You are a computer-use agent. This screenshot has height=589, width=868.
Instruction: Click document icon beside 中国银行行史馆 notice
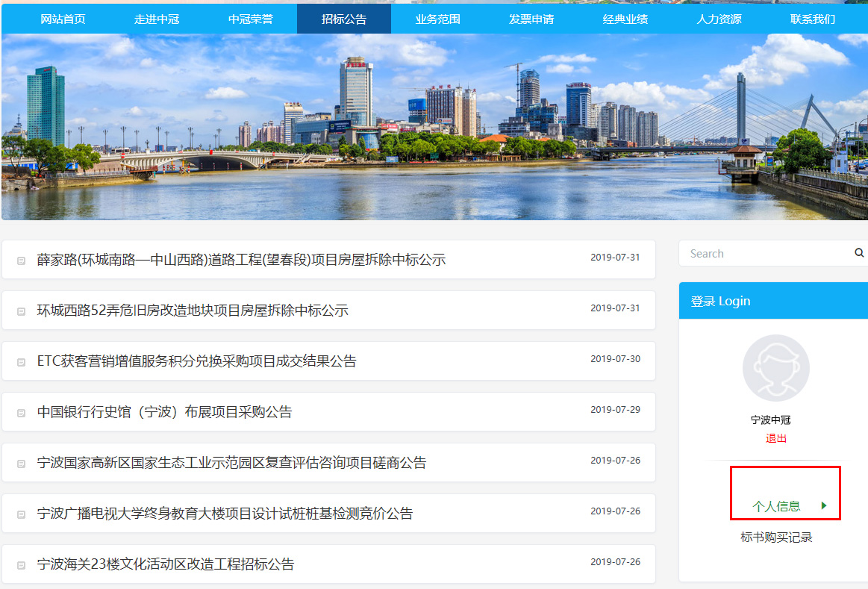pos(21,413)
